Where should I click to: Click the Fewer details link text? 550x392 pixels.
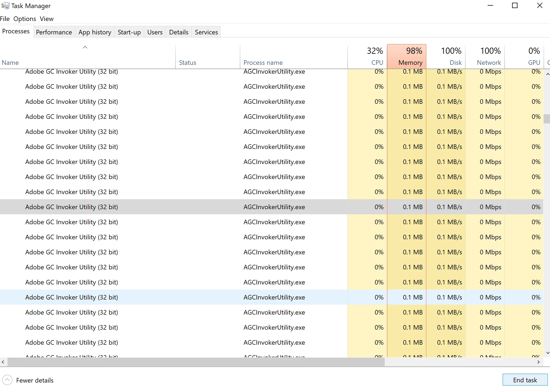35,380
